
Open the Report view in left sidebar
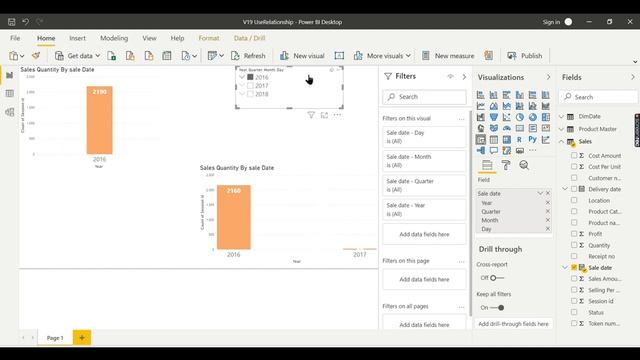(x=10, y=75)
